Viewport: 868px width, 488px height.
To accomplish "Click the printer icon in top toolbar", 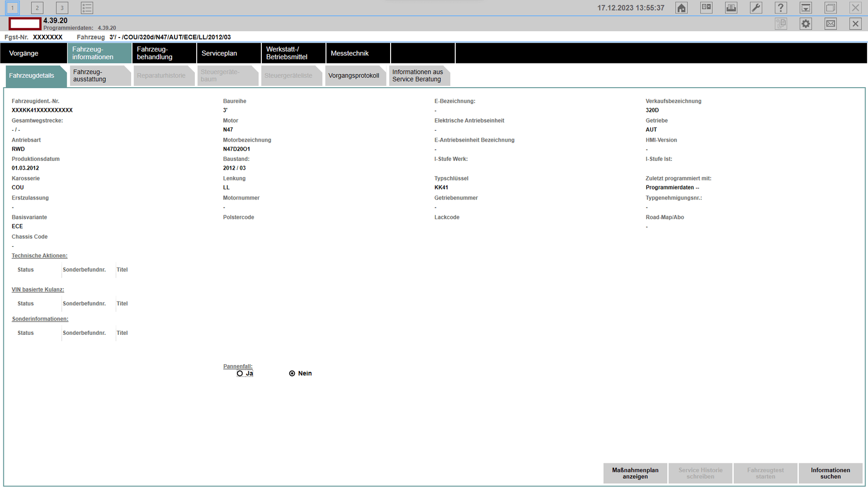I will pyautogui.click(x=731, y=8).
